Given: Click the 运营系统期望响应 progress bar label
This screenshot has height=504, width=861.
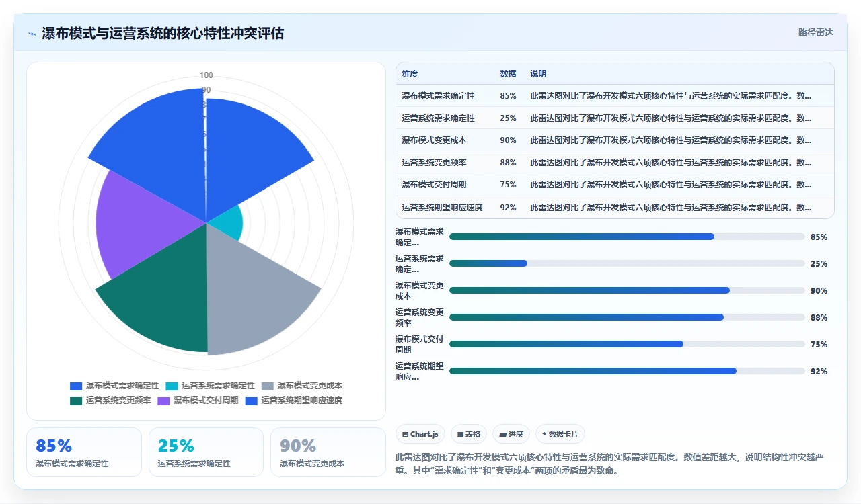Looking at the screenshot, I should [x=419, y=371].
